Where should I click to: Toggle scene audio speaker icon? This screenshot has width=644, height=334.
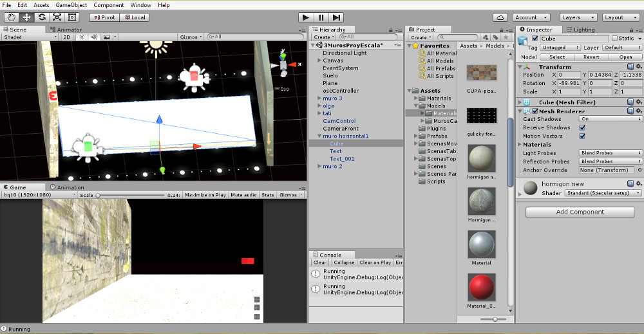(94, 37)
